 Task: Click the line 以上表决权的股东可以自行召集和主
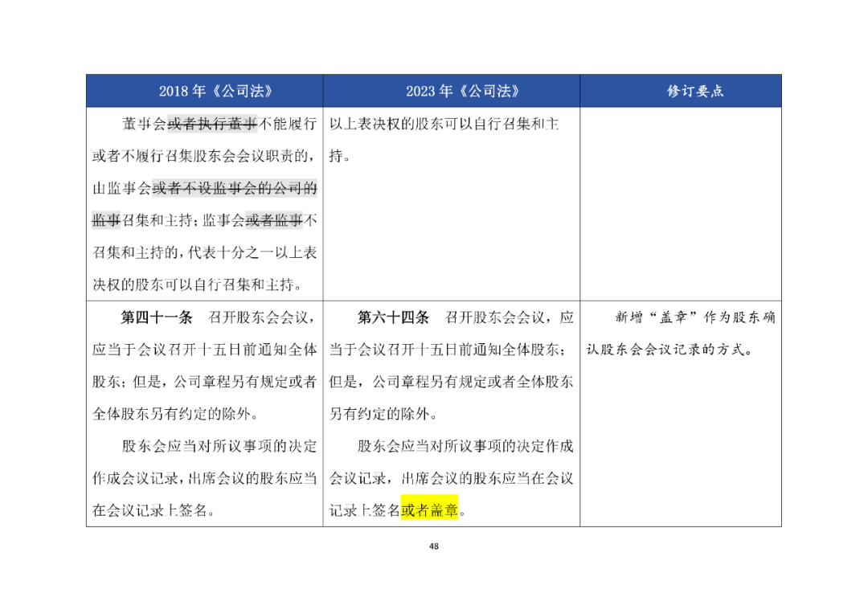point(444,124)
